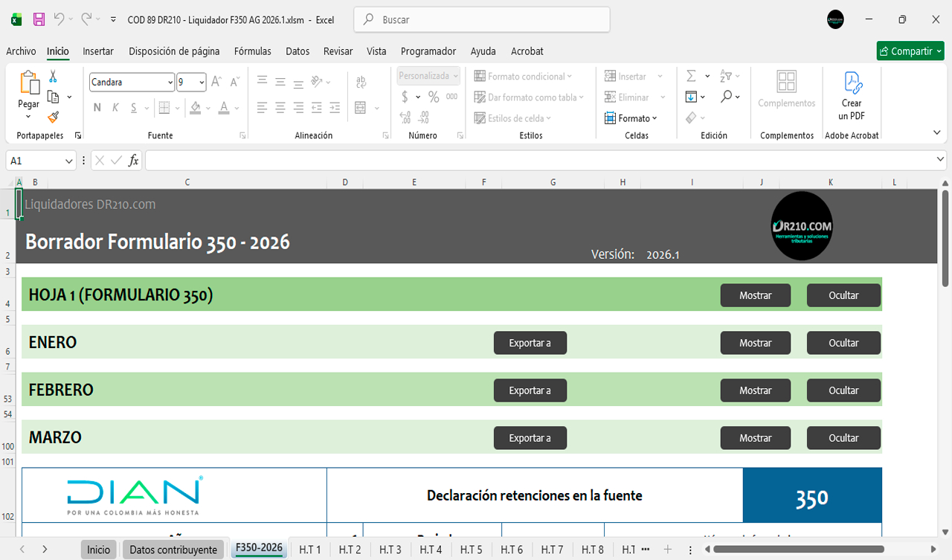Open the Candara font name dropdown
This screenshot has height=560, width=952.
170,83
